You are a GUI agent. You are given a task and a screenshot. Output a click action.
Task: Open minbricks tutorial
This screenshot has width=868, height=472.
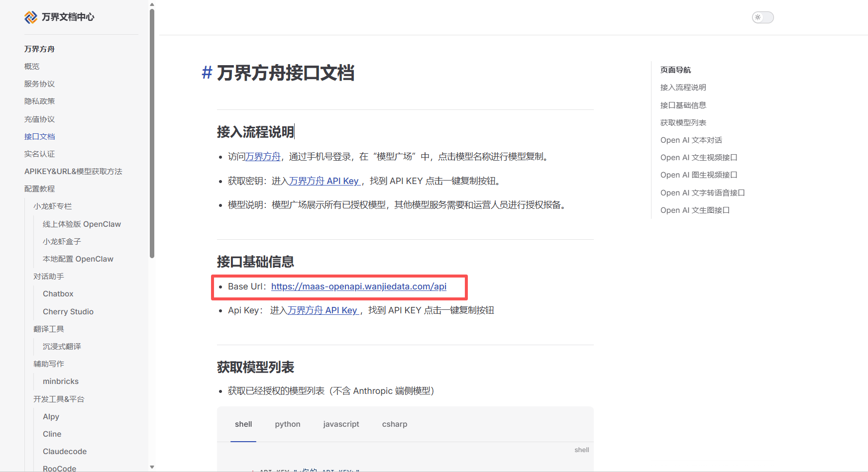[x=61, y=381]
